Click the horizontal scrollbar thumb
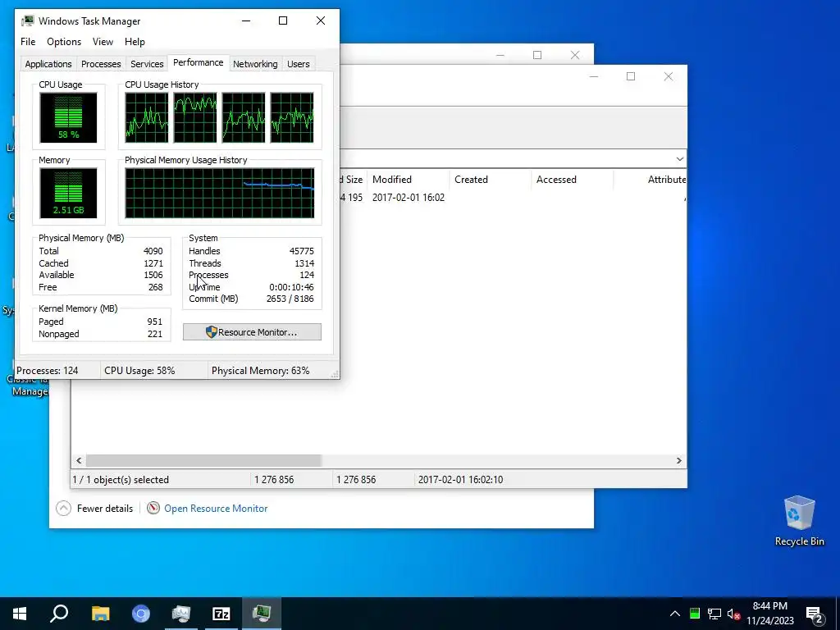This screenshot has width=840, height=630. 203,460
